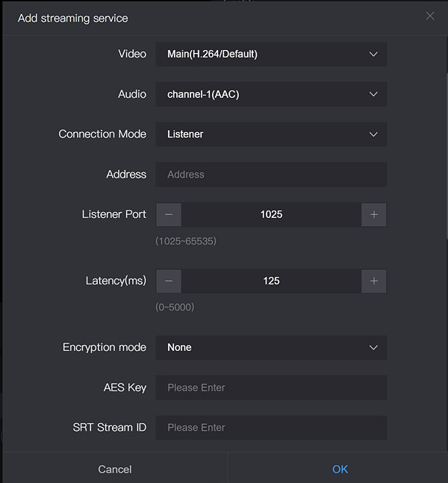The image size is (448, 483).
Task: Open the Video dropdown chevron
Action: [x=373, y=54]
